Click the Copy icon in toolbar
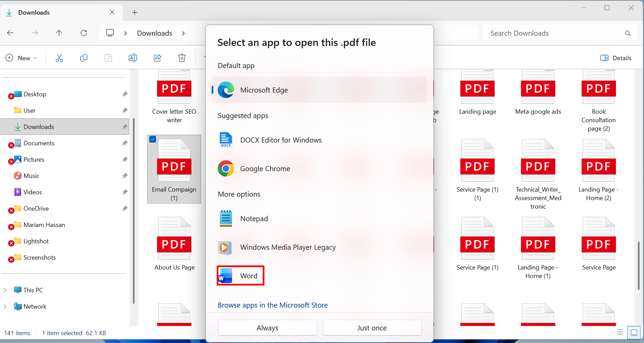This screenshot has width=644, height=343. click(x=84, y=58)
